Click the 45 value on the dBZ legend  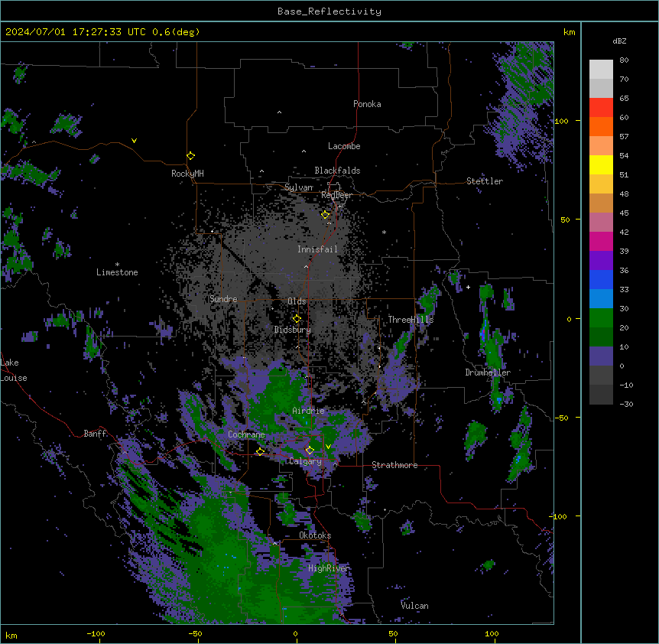[x=624, y=213]
